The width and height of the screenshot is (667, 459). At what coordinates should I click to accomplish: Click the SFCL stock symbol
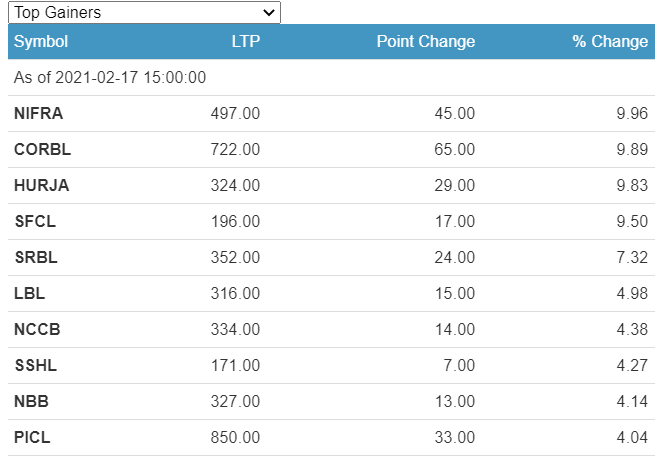pos(35,222)
